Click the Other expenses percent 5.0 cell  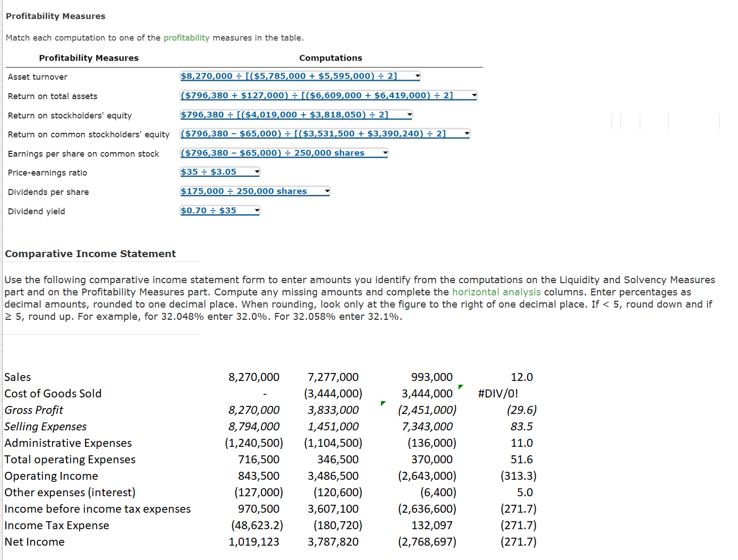pyautogui.click(x=525, y=493)
